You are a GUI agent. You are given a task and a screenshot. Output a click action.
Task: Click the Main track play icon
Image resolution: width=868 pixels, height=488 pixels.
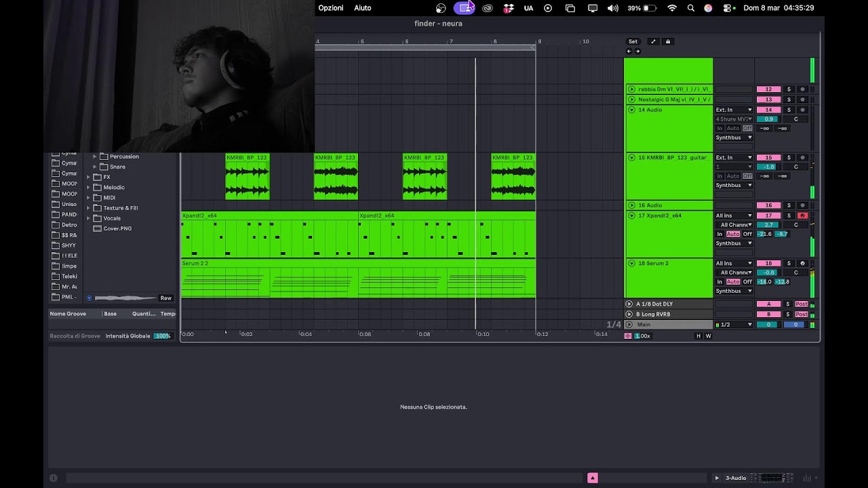629,325
